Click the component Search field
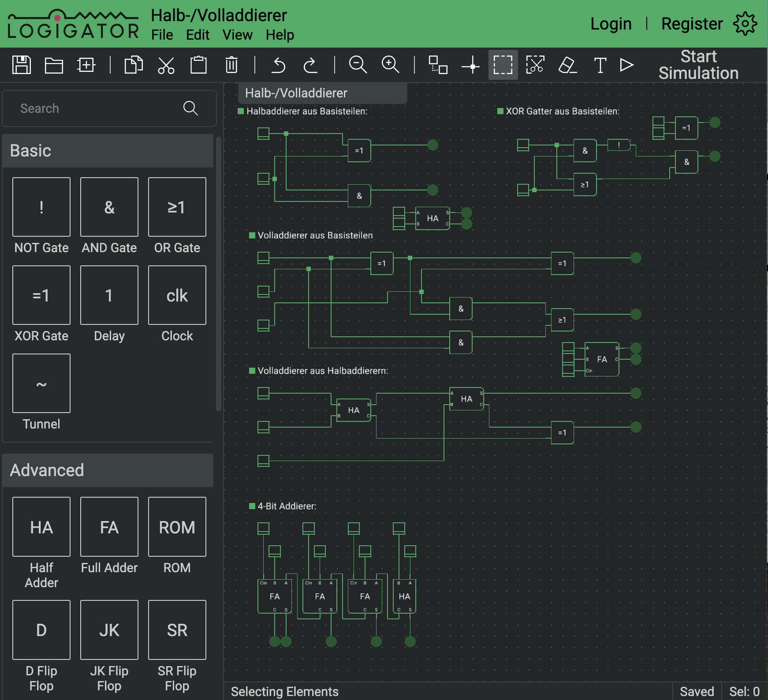 pyautogui.click(x=97, y=108)
